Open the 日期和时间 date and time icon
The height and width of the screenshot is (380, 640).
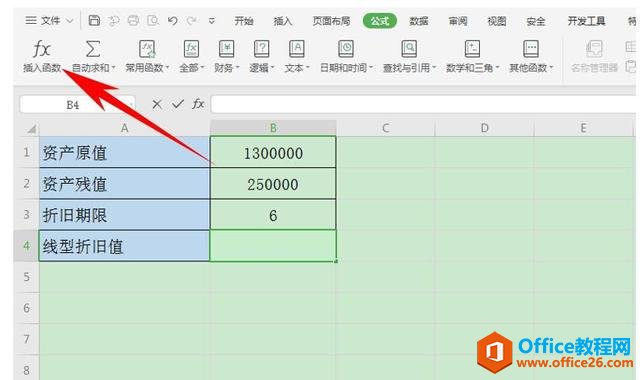[x=346, y=49]
